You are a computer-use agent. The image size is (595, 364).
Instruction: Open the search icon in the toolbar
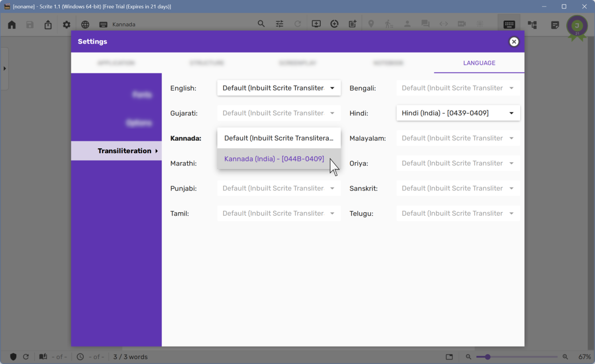pyautogui.click(x=261, y=24)
